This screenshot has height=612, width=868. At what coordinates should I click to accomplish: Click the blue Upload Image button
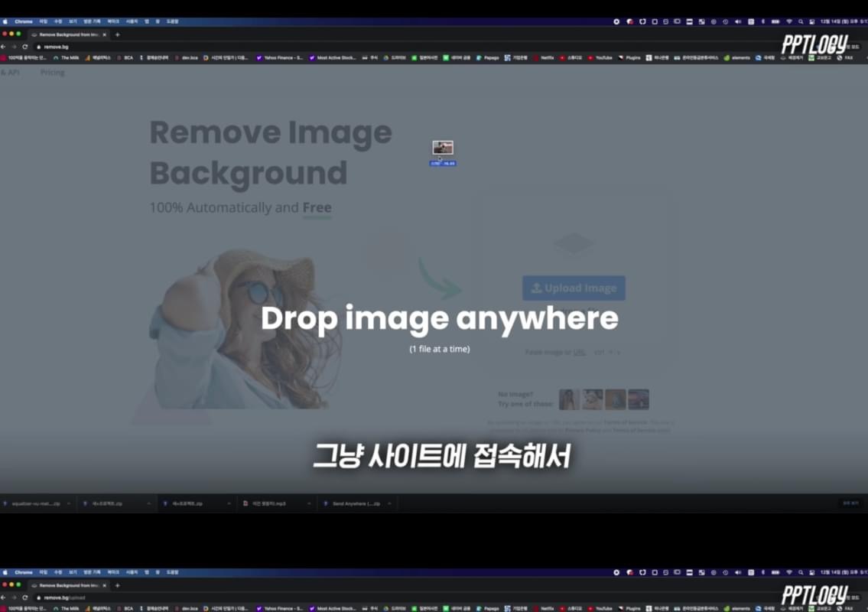coord(574,288)
